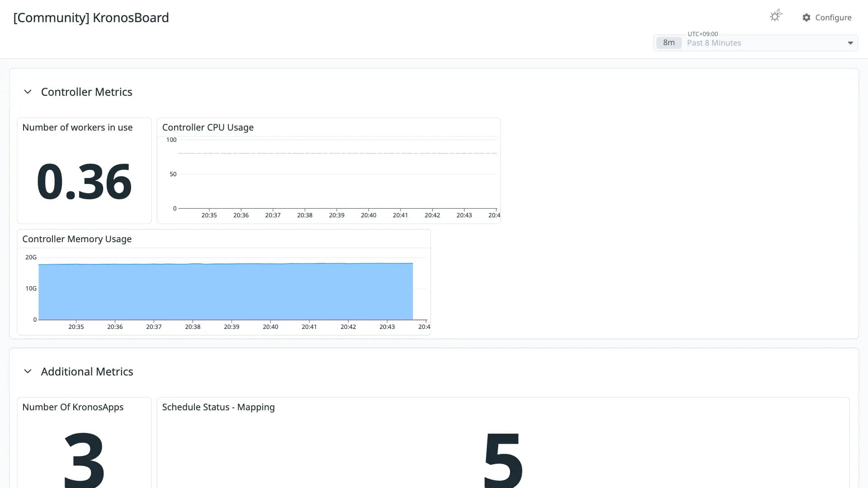Toggle the light/dark theme sun-moon icon

[x=776, y=16]
